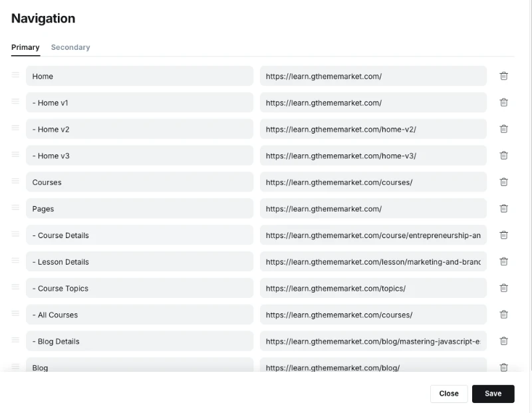Remove the Courses menu entry
The height and width of the screenshot is (413, 532).
click(x=503, y=182)
